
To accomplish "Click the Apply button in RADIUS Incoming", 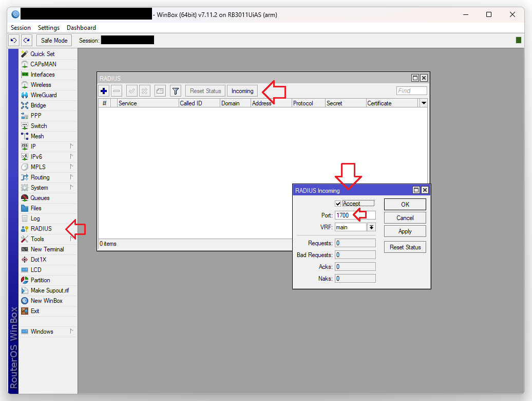I will tap(405, 231).
